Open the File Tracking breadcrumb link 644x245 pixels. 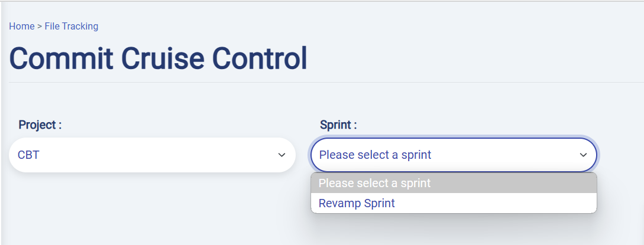72,26
